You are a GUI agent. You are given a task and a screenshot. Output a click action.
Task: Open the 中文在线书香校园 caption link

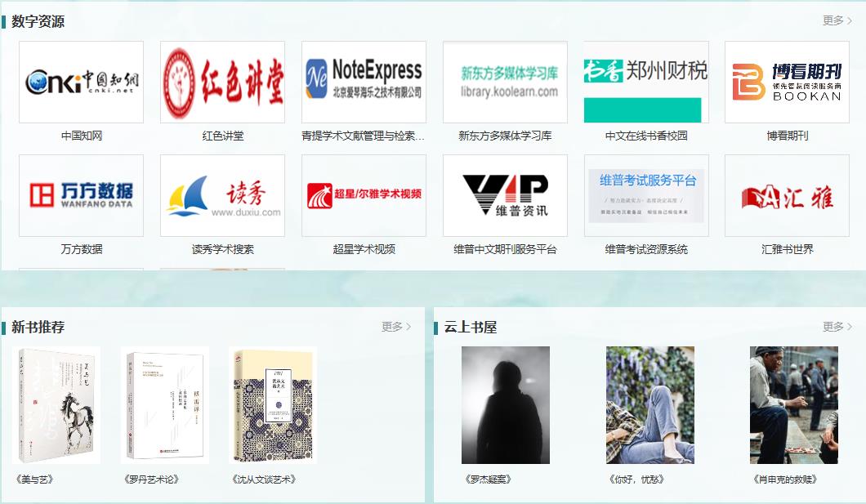[x=646, y=136]
